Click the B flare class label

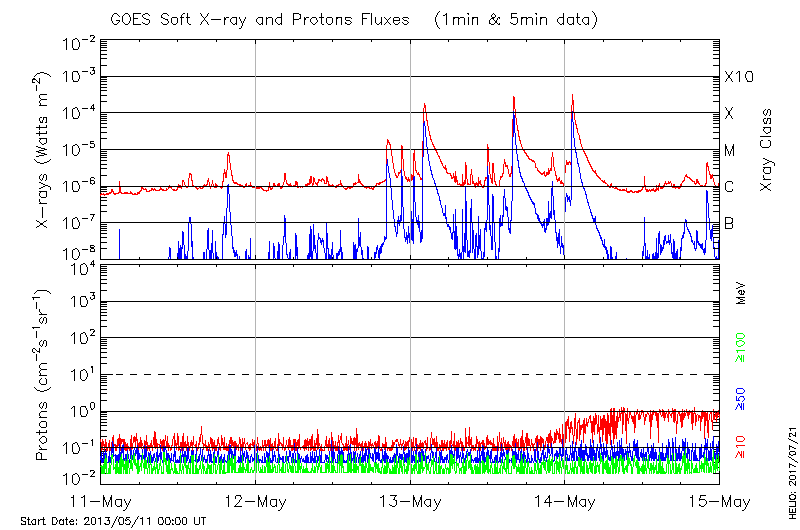click(x=730, y=223)
